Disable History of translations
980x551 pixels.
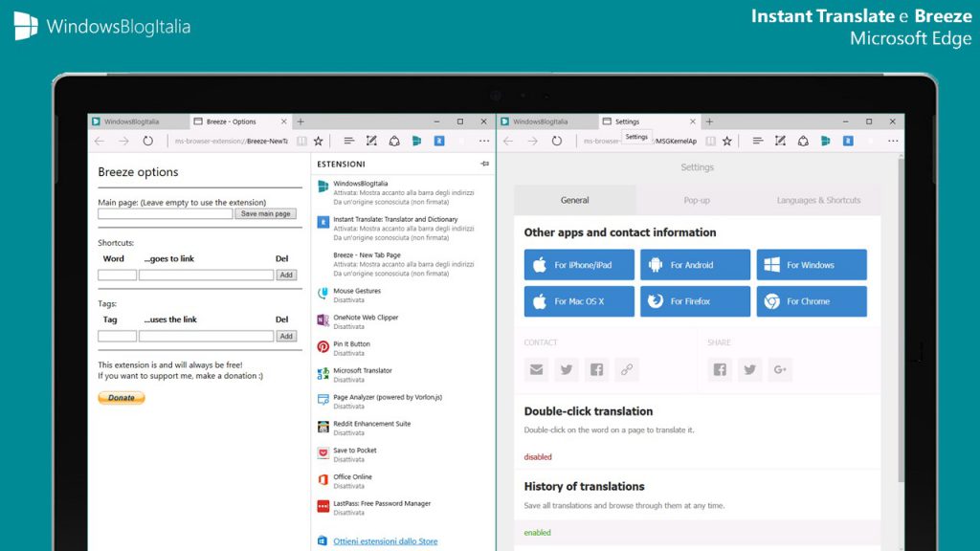coord(537,532)
